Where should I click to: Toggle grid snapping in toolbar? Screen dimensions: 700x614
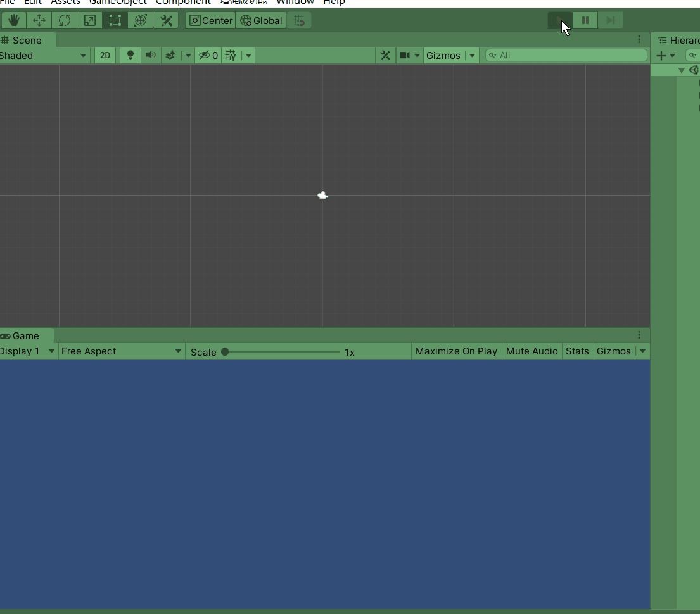(299, 20)
